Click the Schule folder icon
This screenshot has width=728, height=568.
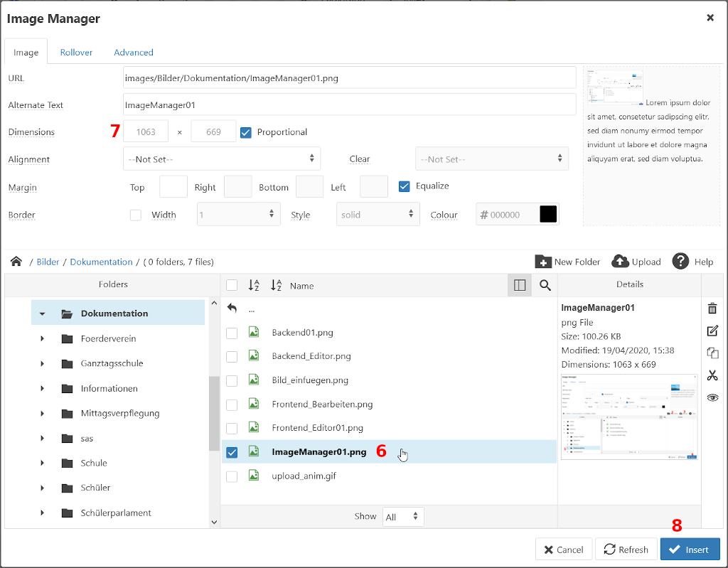(68, 463)
